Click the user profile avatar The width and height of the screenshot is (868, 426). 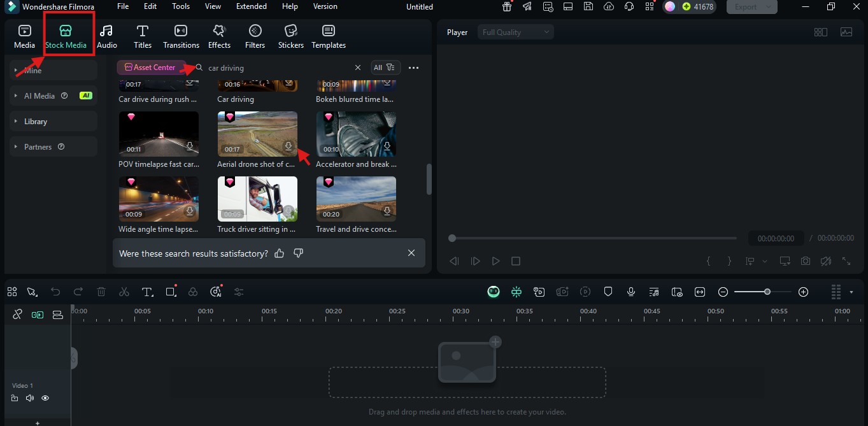pos(669,7)
